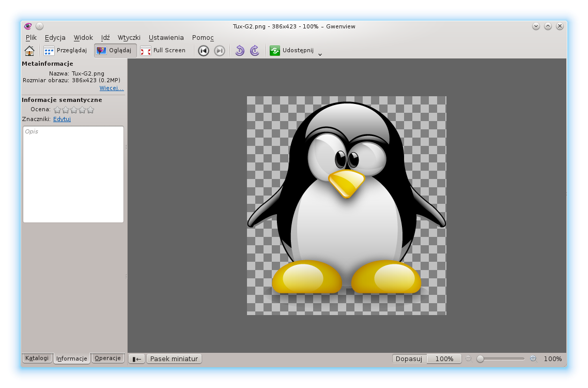Collapse the sidebar with the arrow button

(136, 359)
